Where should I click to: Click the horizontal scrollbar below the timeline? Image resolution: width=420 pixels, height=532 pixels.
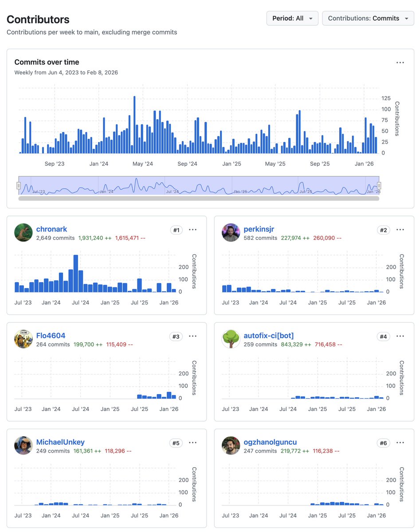(198, 200)
